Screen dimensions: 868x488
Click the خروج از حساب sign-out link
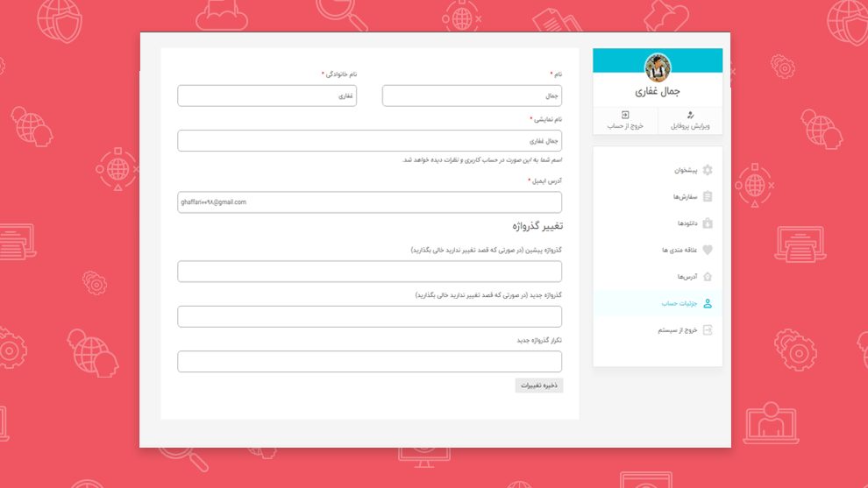[x=625, y=121]
